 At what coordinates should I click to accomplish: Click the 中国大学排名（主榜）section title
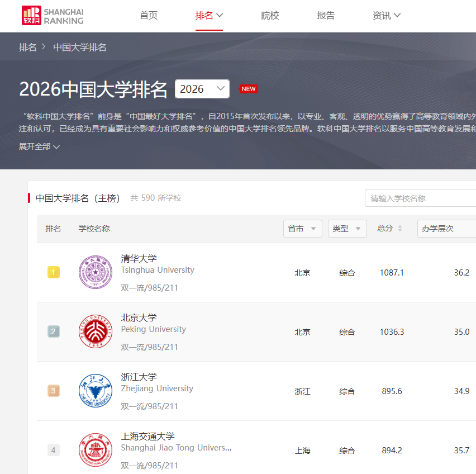coord(78,198)
